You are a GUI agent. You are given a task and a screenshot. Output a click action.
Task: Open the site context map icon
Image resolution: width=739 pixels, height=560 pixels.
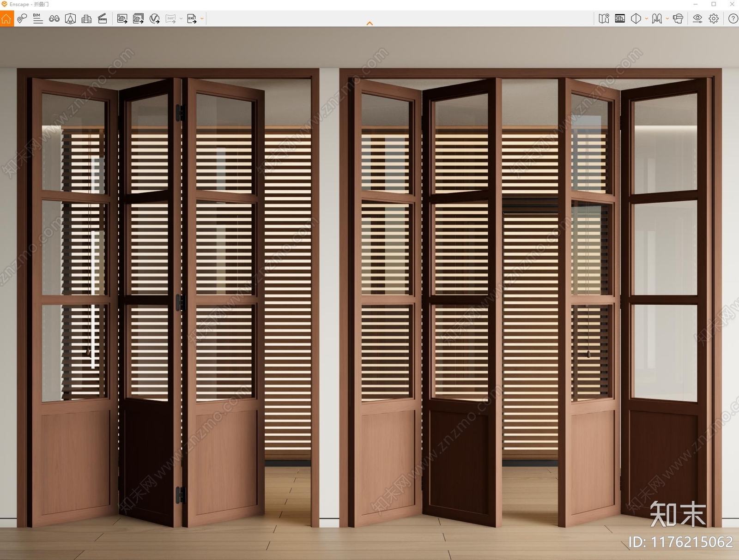604,19
